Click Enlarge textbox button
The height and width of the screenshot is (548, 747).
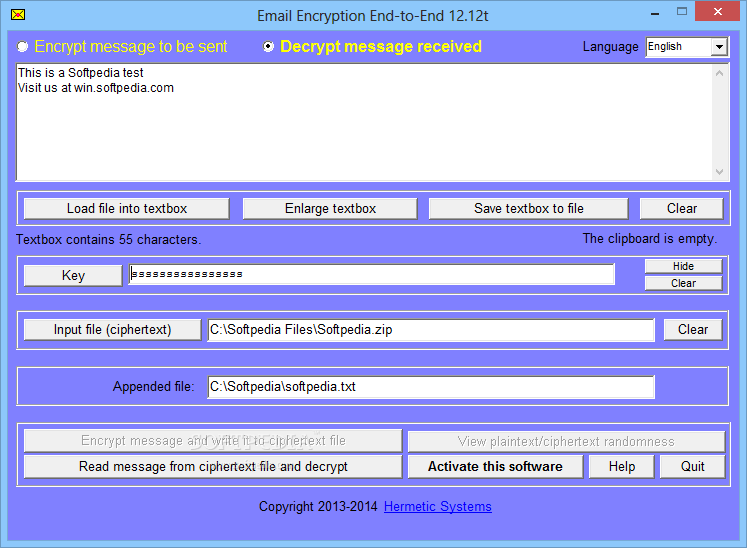pyautogui.click(x=330, y=209)
